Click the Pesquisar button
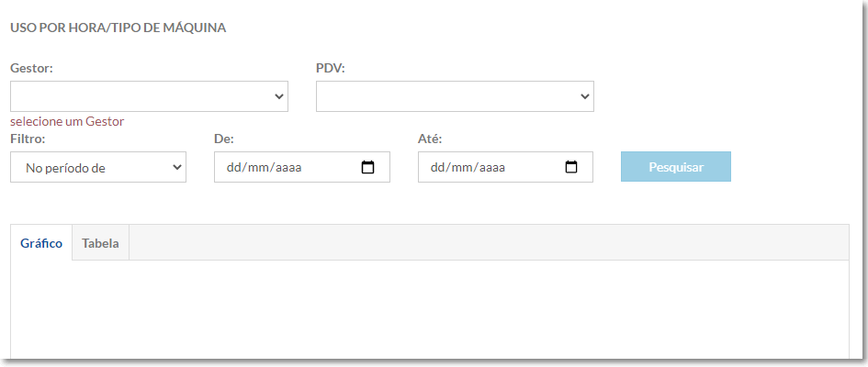The height and width of the screenshot is (367, 868). [x=676, y=167]
